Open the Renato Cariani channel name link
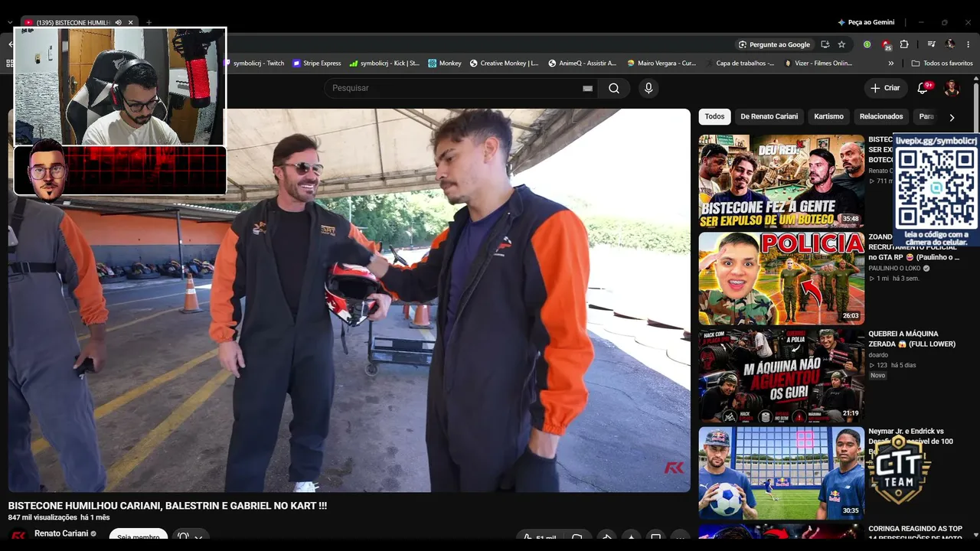The image size is (980, 551). (x=61, y=533)
